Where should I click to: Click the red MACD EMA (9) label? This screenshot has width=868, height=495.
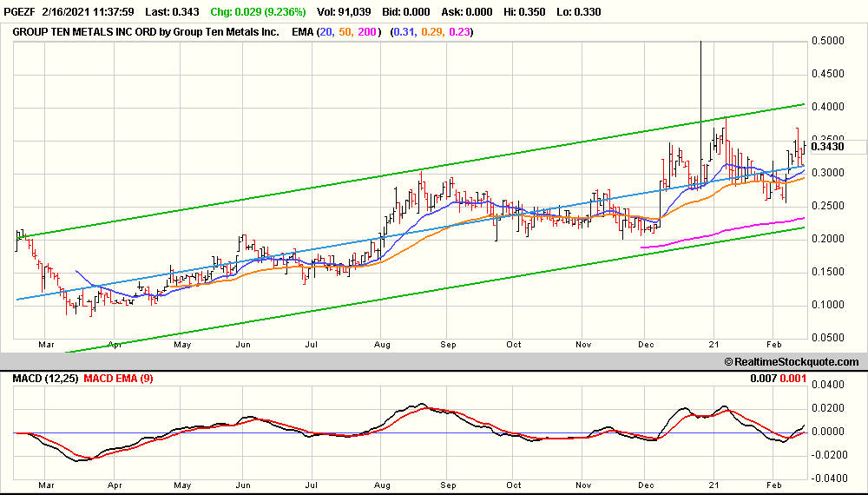tap(121, 379)
